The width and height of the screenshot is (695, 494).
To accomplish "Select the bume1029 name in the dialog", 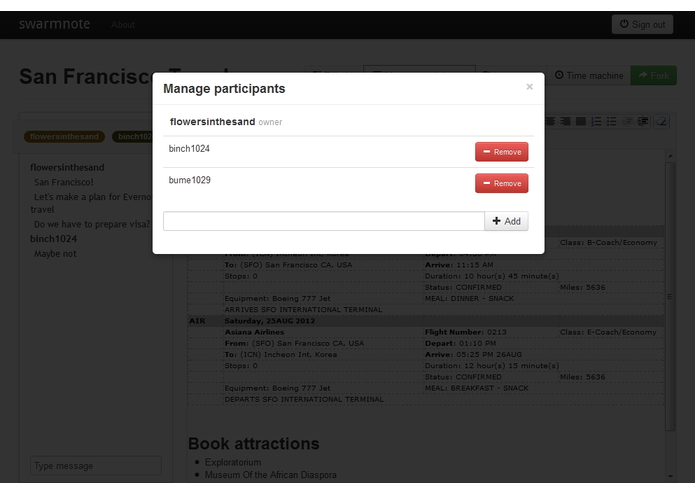I will [190, 180].
